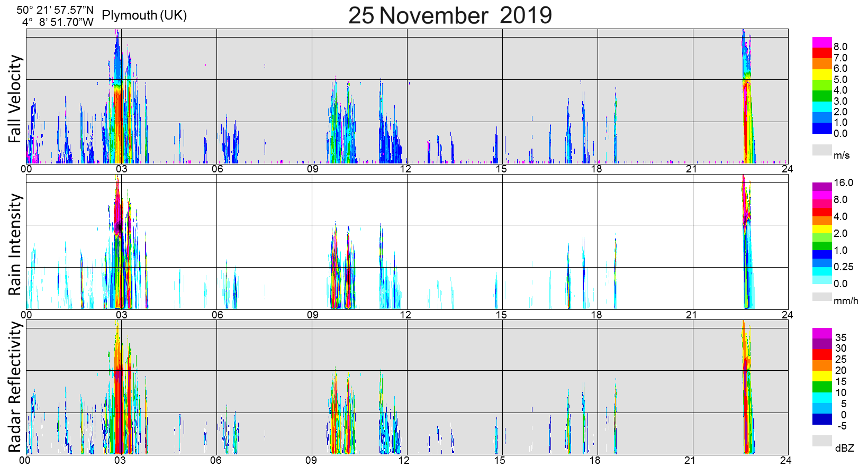The height and width of the screenshot is (476, 868).
Task: Click the 15 tick under Rain Intensity plot
Action: (x=501, y=315)
